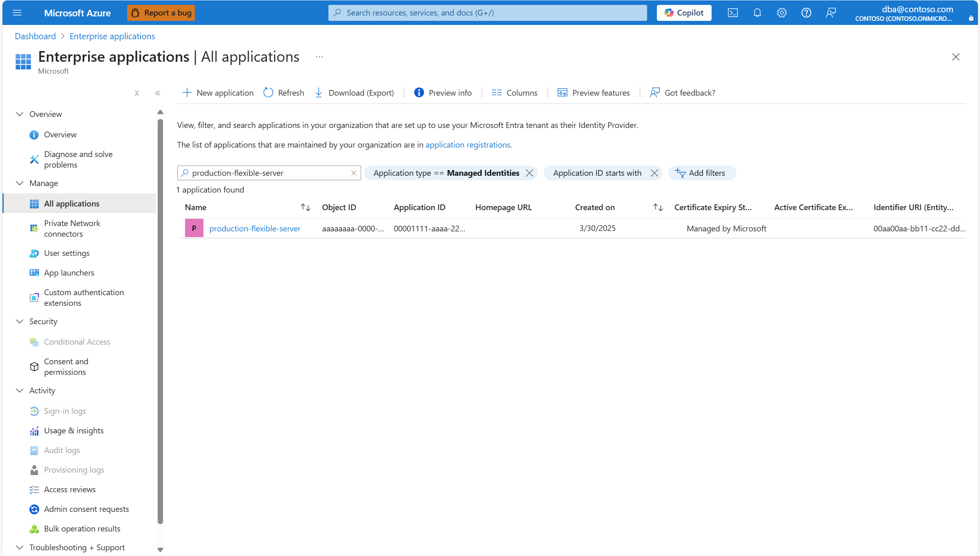Open portal settings gear
Image resolution: width=980 pixels, height=556 pixels.
click(x=781, y=13)
